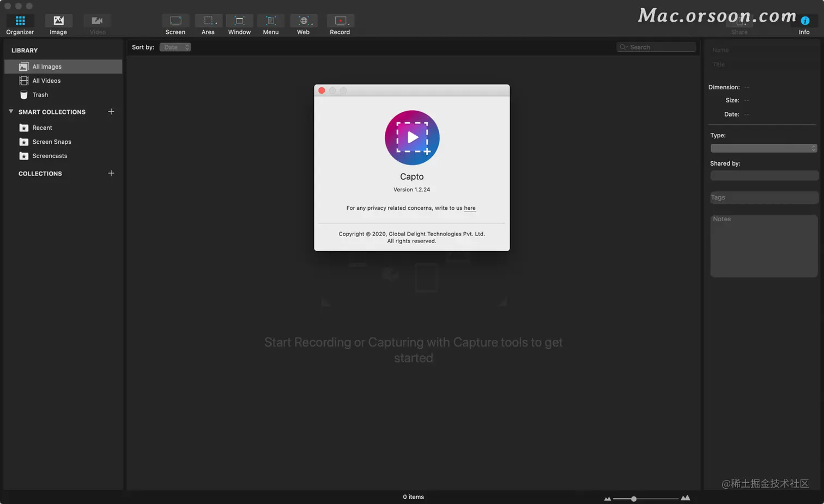Image resolution: width=824 pixels, height=504 pixels.
Task: Click the thumbnail size slider knob
Action: [634, 499]
